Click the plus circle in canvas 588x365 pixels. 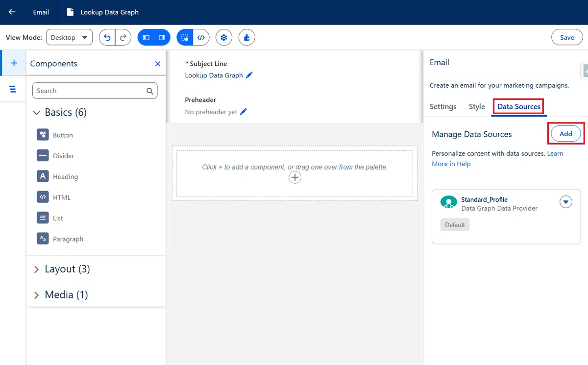[295, 178]
